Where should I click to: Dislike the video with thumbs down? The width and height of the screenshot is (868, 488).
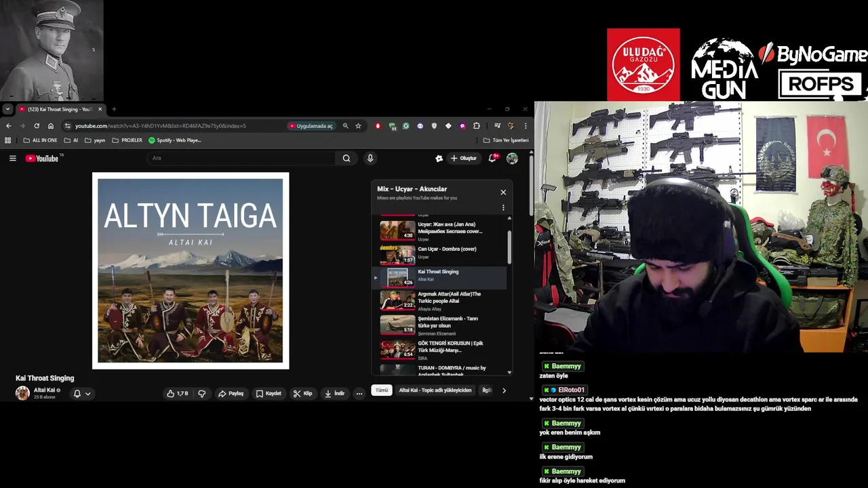[x=202, y=393]
